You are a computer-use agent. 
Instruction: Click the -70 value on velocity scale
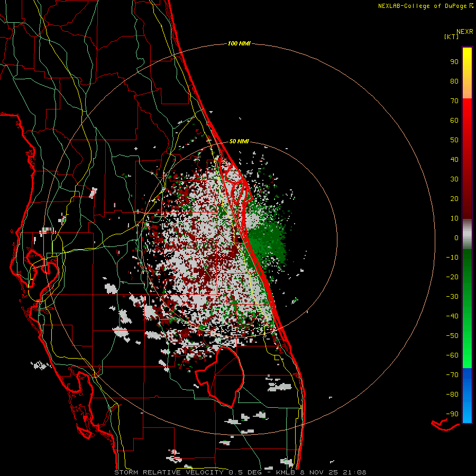pos(452,375)
